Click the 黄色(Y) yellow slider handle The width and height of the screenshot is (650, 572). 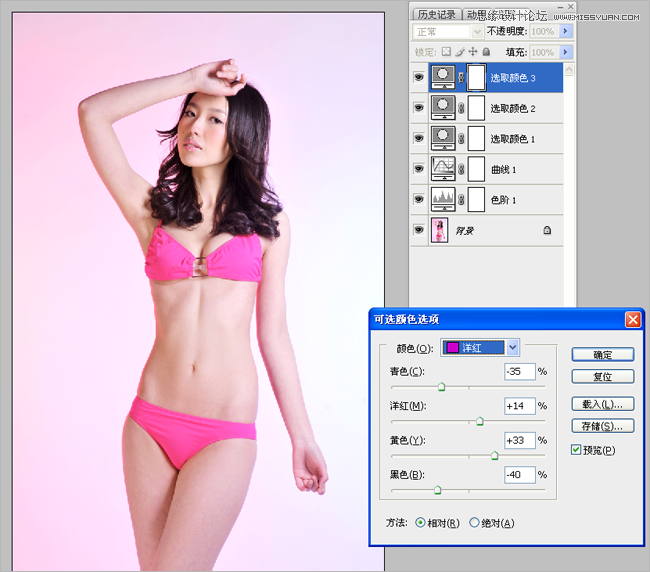coord(495,456)
